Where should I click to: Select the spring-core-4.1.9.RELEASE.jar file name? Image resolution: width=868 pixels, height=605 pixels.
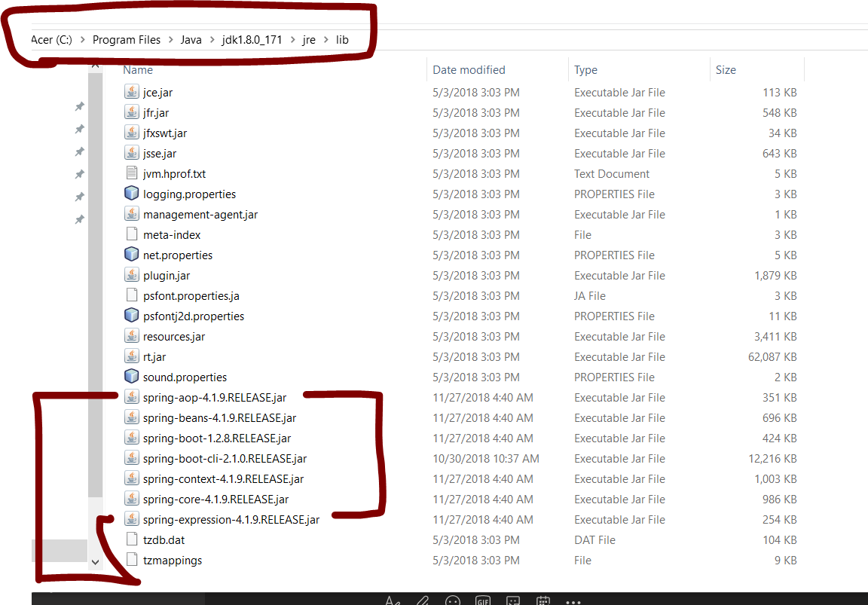point(216,500)
